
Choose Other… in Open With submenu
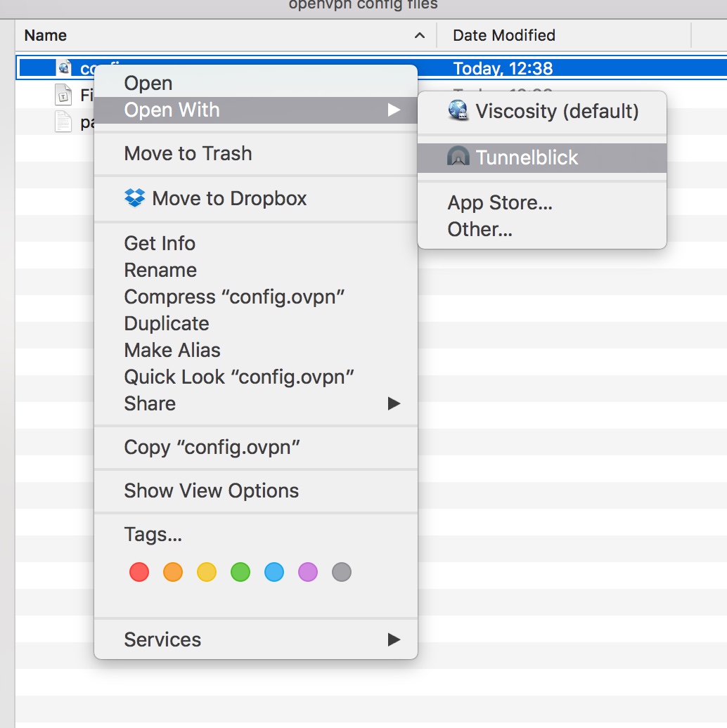click(480, 229)
